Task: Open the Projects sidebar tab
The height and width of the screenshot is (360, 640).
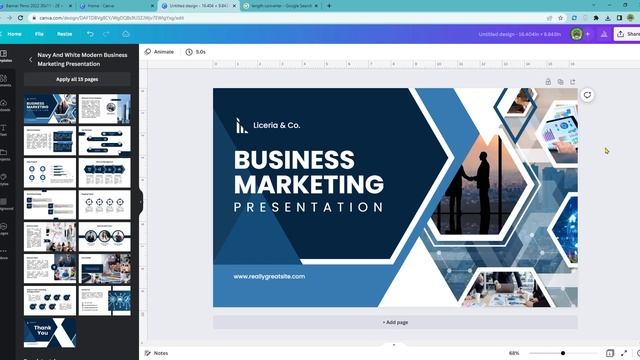Action: click(4, 155)
